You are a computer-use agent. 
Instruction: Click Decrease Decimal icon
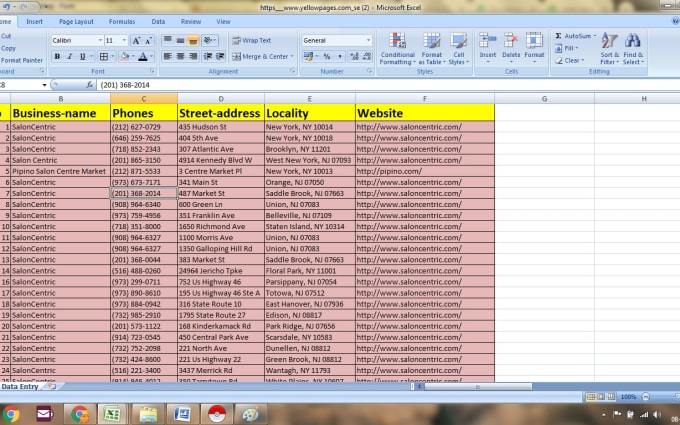[367, 56]
